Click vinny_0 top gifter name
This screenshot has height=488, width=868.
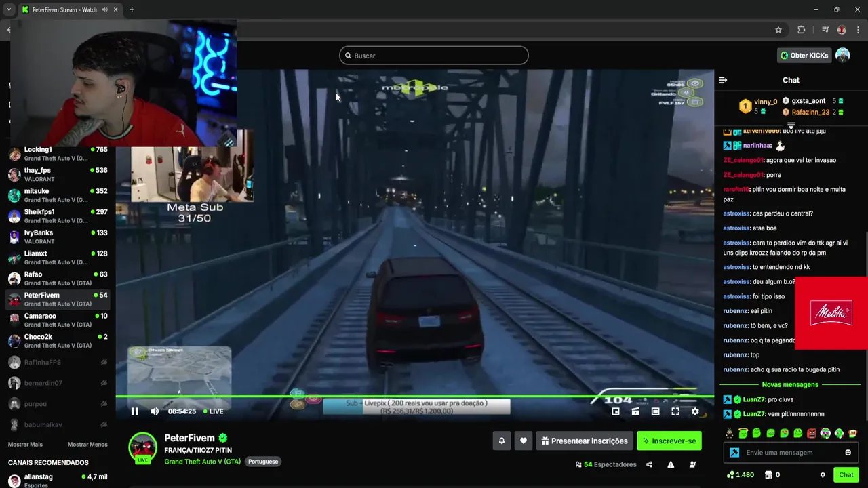point(766,102)
